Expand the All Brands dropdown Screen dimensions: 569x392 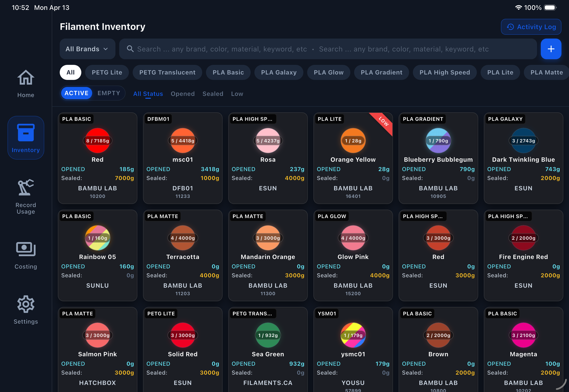tap(87, 49)
